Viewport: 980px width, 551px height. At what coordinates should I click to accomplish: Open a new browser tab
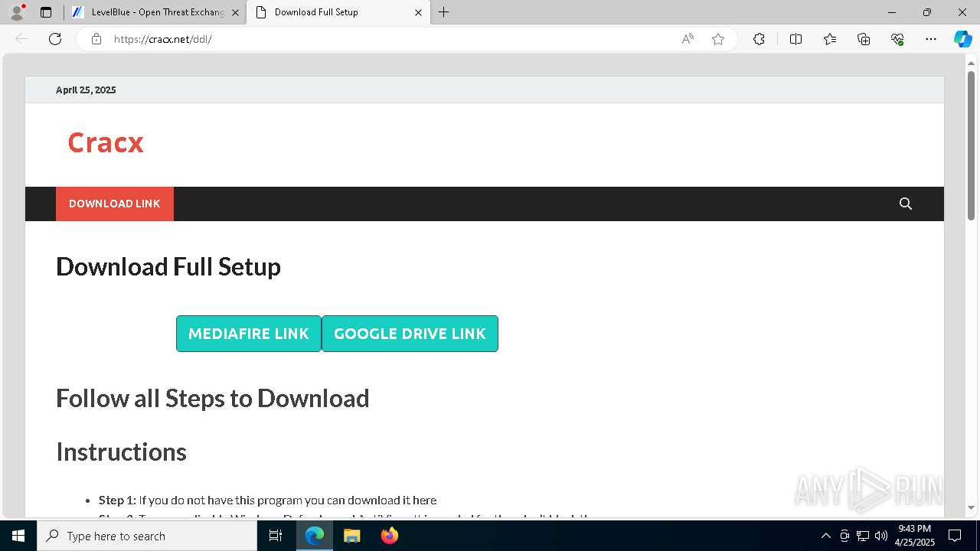coord(444,12)
